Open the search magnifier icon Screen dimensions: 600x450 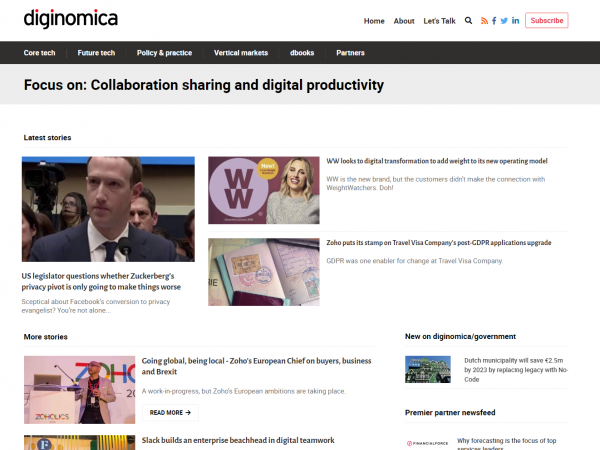point(468,21)
